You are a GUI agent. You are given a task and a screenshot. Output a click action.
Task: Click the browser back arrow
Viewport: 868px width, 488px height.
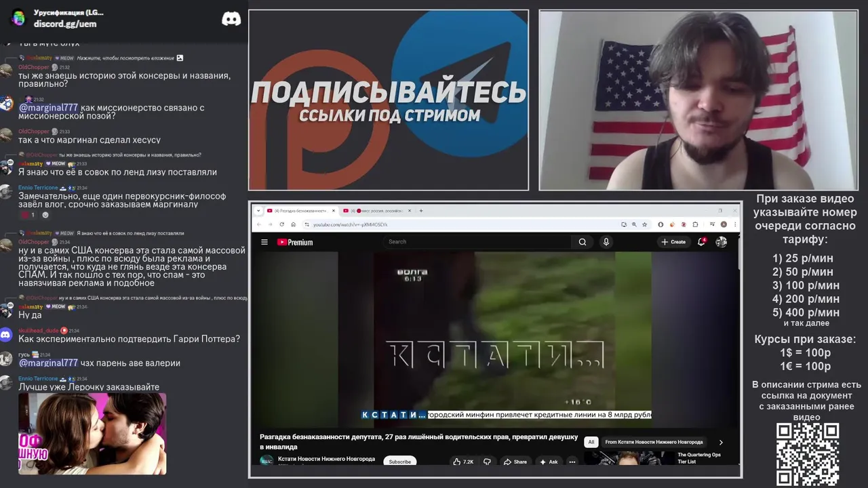tap(258, 224)
